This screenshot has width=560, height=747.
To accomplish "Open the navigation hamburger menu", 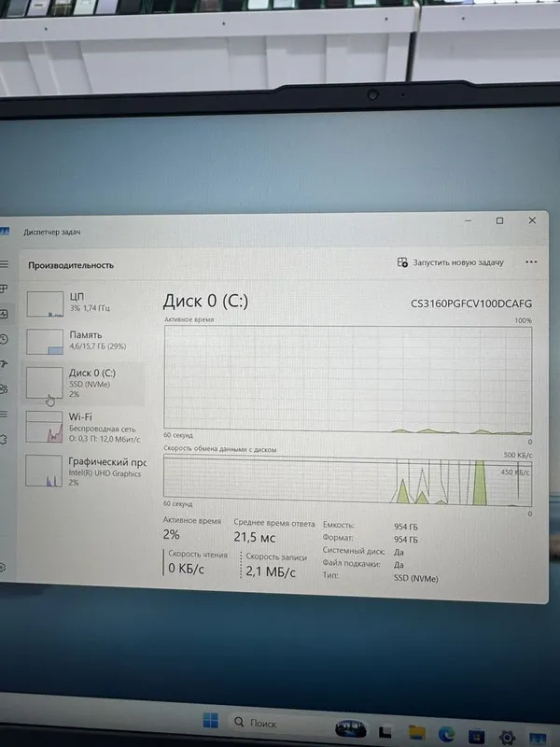I will click(4, 263).
